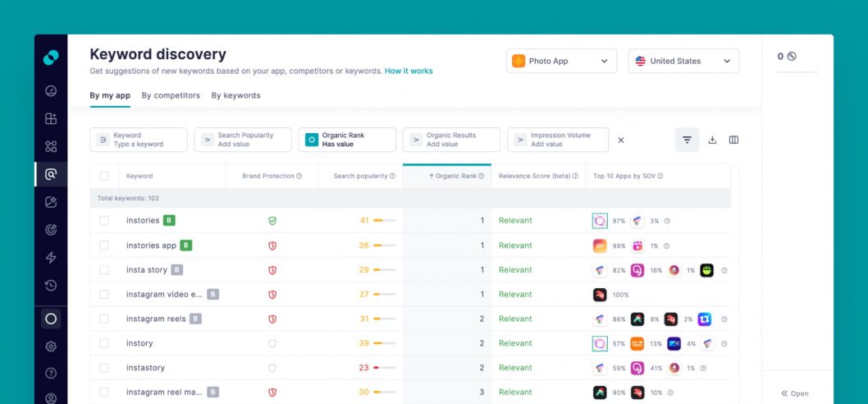Open the United States country dropdown
Screen dimensions: 868x404
tap(683, 61)
